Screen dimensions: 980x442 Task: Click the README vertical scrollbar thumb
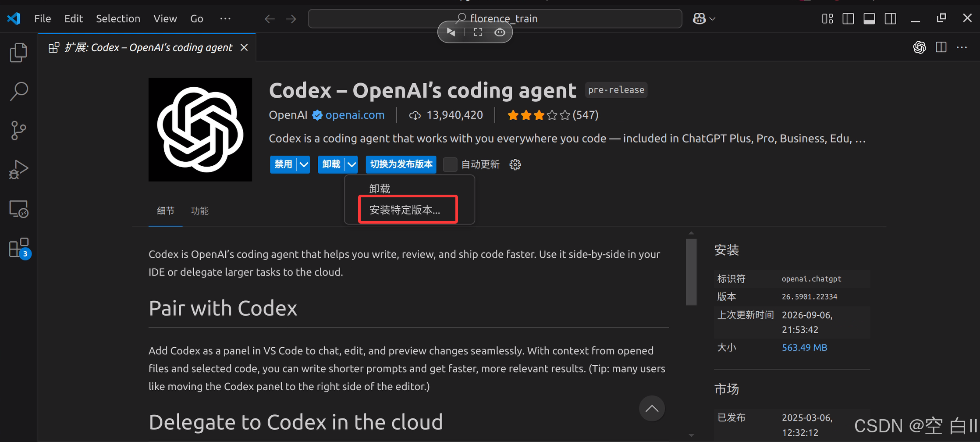[691, 272]
